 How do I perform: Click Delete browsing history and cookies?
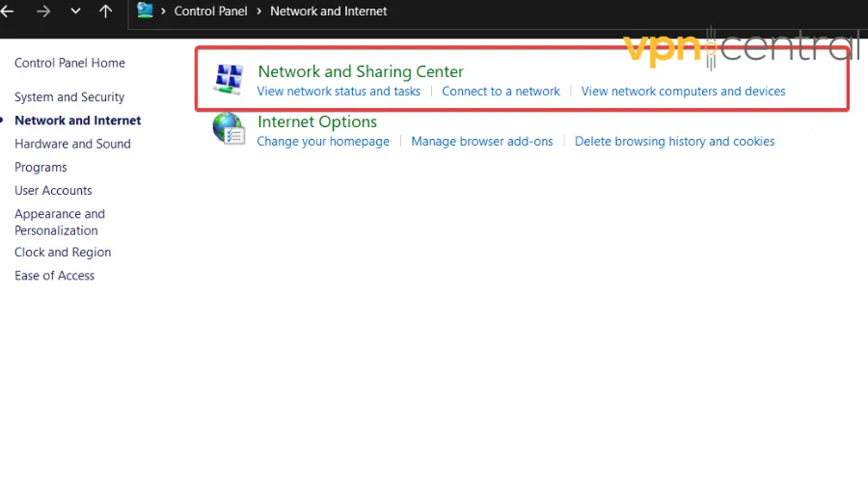coord(674,142)
